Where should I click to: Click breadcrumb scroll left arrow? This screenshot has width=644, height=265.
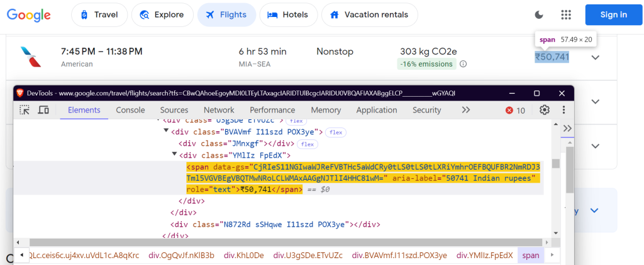tap(21, 255)
